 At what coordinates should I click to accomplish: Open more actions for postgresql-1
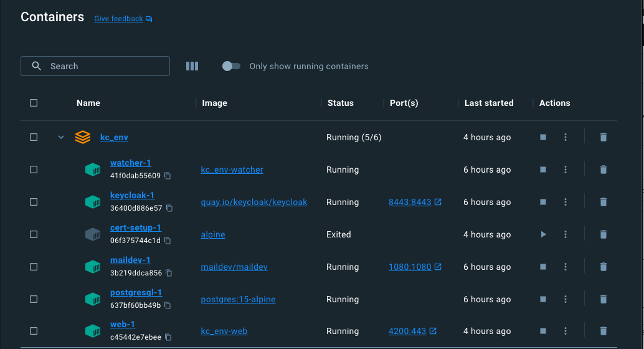[x=566, y=299]
